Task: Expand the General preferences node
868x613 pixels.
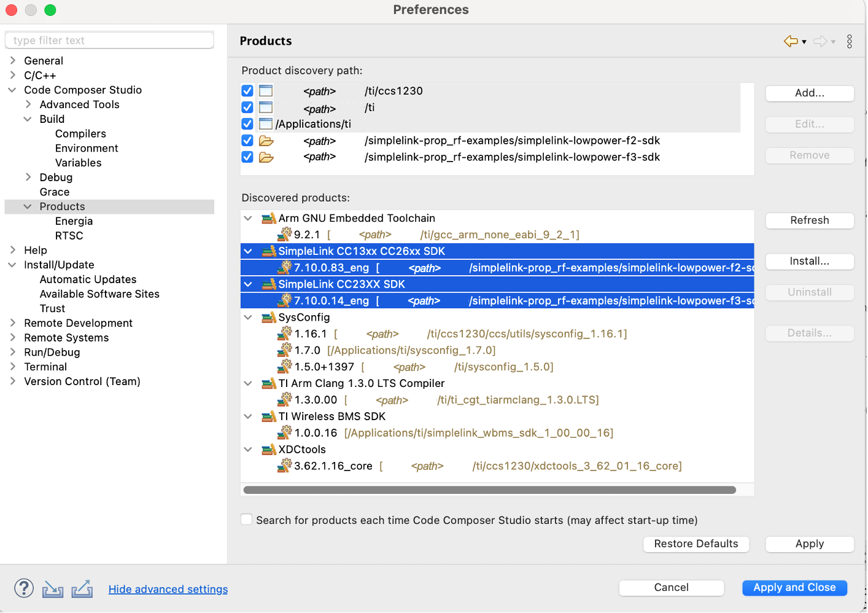Action: click(x=13, y=60)
